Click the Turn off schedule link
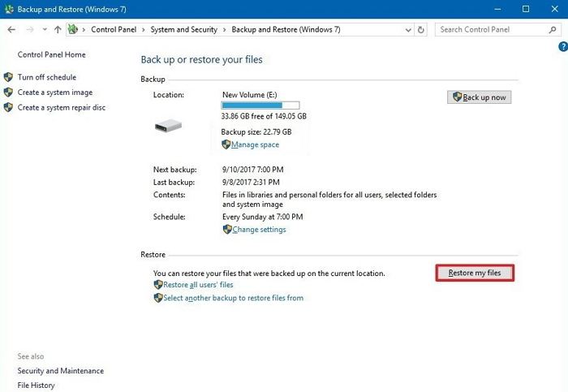Viewport: 568px width, 392px height. coord(47,77)
